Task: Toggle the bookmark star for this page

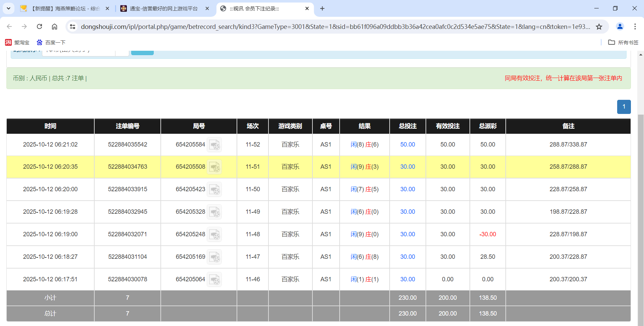Action: point(599,27)
